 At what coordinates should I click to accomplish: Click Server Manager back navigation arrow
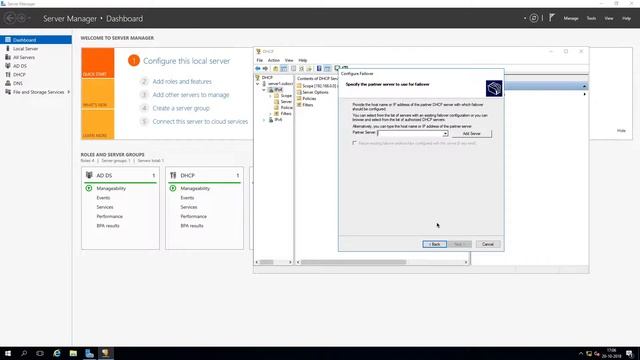(x=10, y=18)
